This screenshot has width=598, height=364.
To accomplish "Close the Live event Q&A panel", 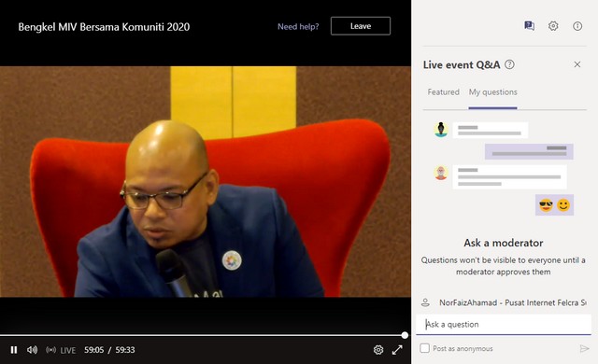I will tap(577, 64).
